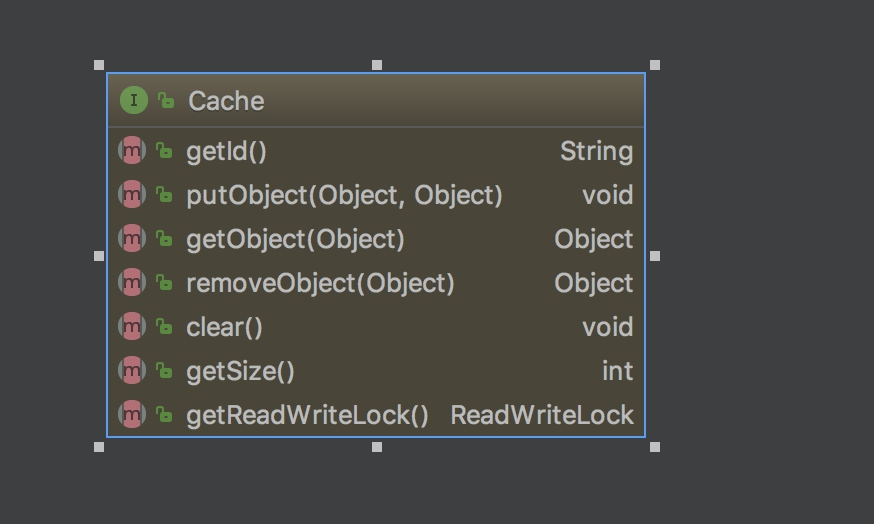This screenshot has width=874, height=524.
Task: Click the method icon next to clear()
Action: [x=132, y=327]
